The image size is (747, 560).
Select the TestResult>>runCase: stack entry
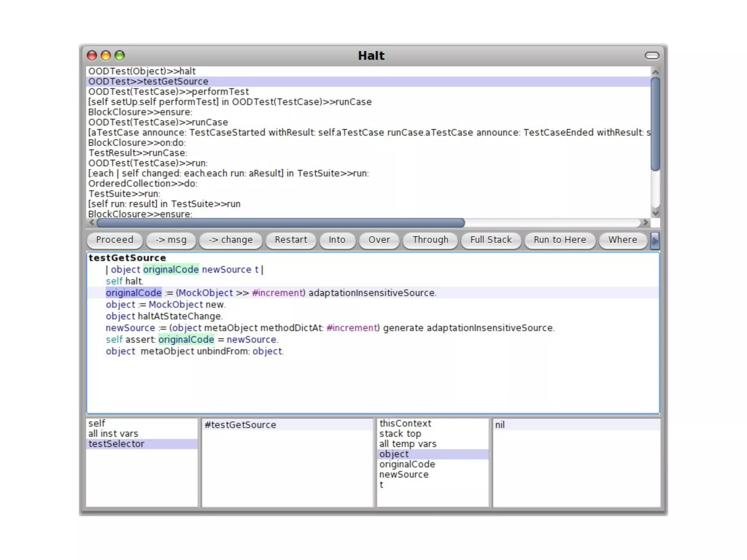click(x=138, y=153)
